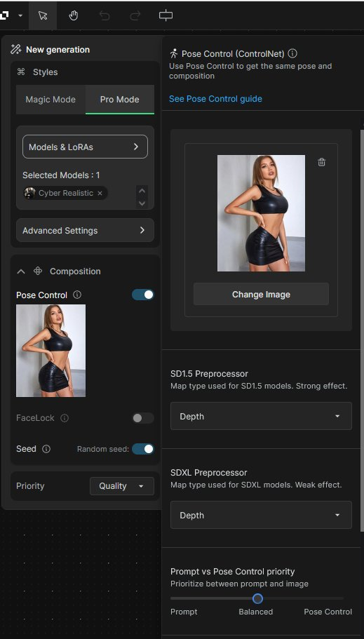Select the pointer arrow tool
364x639 pixels.
(43, 15)
